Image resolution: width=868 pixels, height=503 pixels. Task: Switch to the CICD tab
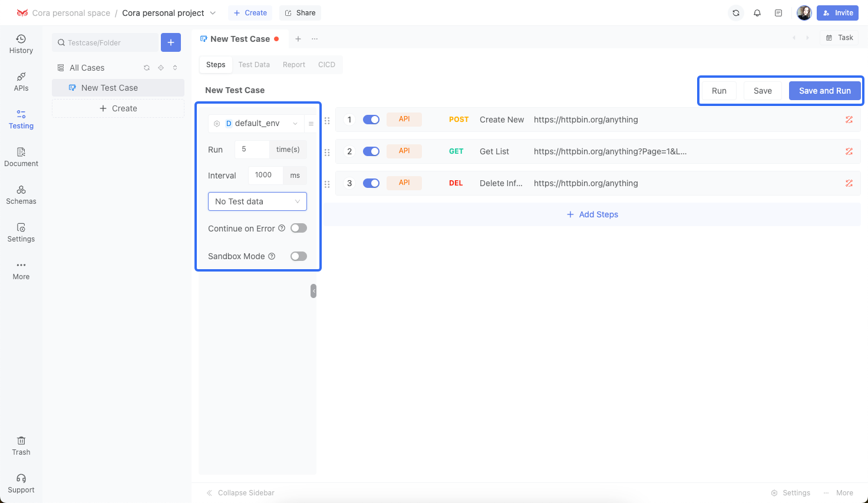(x=326, y=65)
